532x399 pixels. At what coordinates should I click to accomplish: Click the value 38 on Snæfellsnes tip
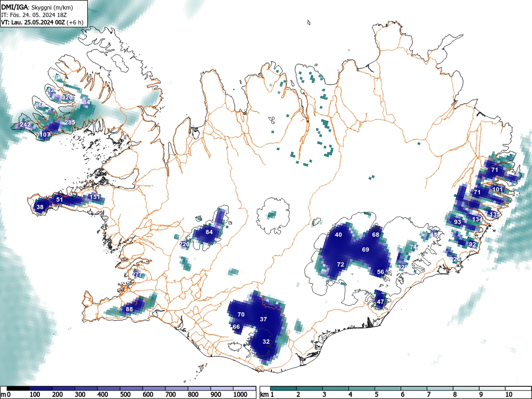[40, 207]
